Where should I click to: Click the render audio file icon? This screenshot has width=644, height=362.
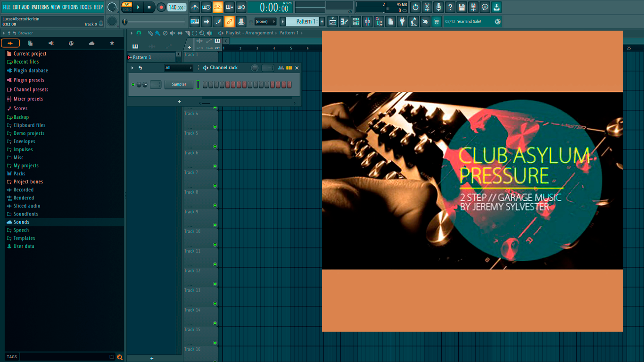tap(473, 7)
